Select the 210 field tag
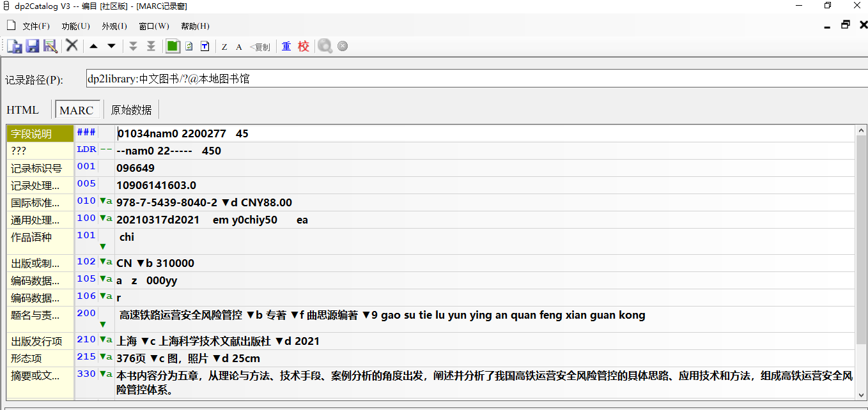Screen dimensions: 868x410 coord(86,339)
